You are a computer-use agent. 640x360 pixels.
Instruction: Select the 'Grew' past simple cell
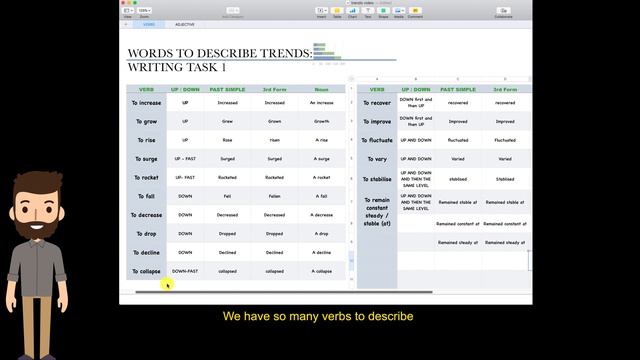pos(227,122)
